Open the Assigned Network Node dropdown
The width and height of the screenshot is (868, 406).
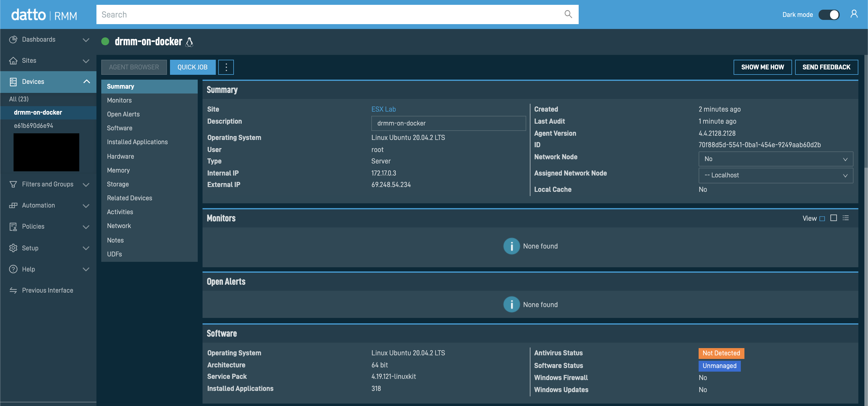coord(775,175)
